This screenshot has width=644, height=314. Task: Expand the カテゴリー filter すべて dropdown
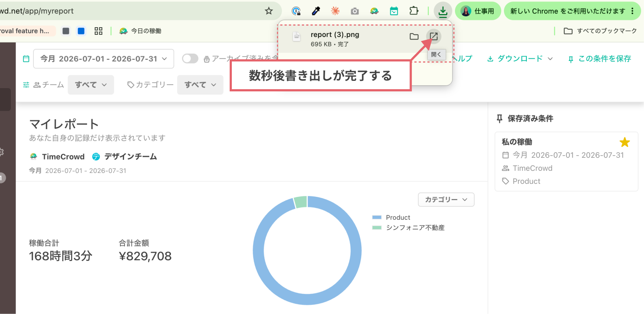pos(200,85)
